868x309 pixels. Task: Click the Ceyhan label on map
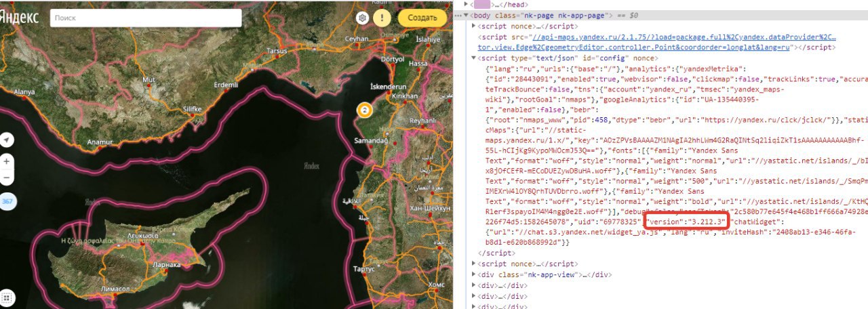[356, 39]
